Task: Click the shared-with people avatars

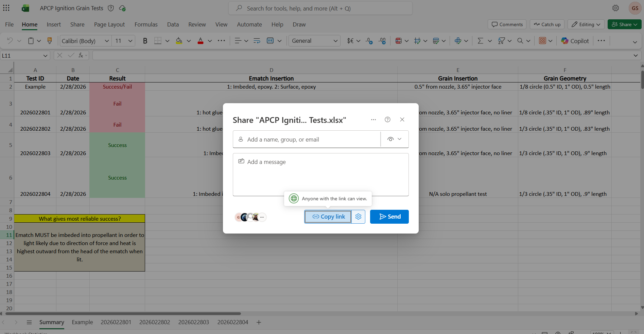Action: (x=250, y=217)
